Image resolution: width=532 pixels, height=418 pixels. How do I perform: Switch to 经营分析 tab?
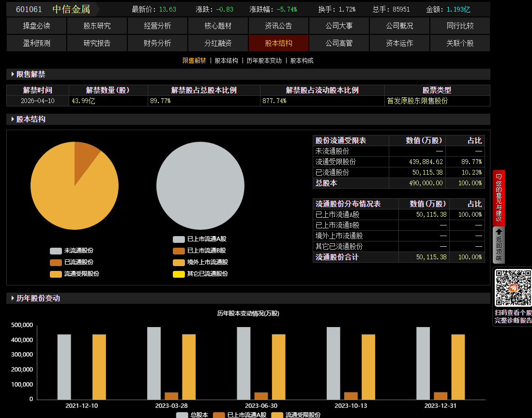click(157, 26)
